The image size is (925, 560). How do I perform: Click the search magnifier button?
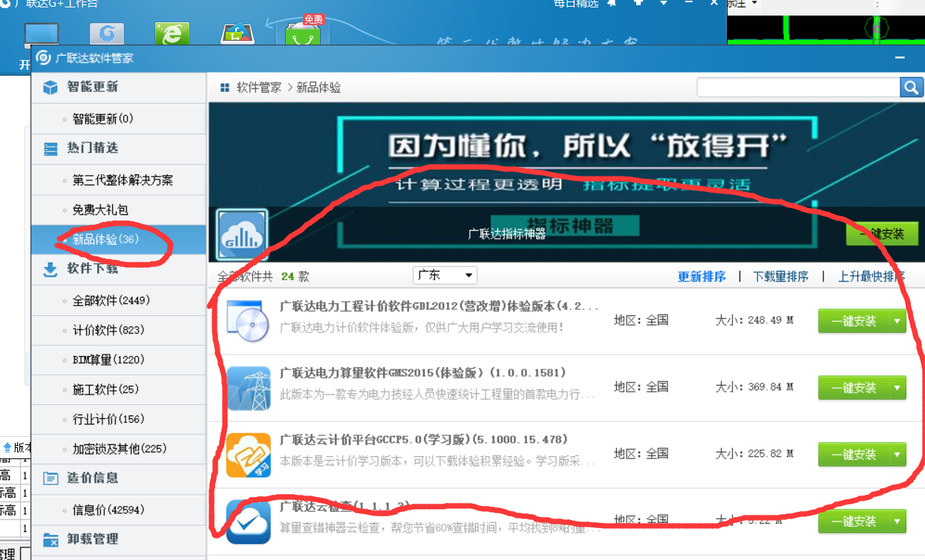[x=912, y=88]
